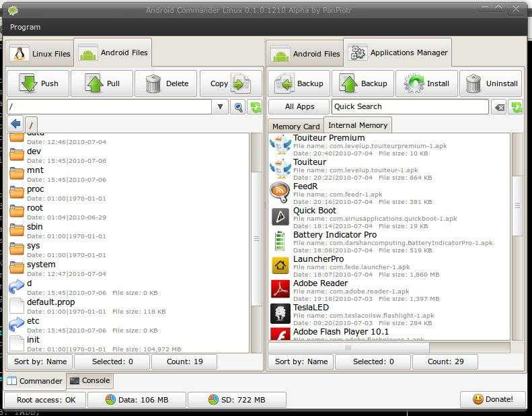Select the etc symlink row
Image resolution: width=532 pixels, height=416 pixels.
[128, 325]
